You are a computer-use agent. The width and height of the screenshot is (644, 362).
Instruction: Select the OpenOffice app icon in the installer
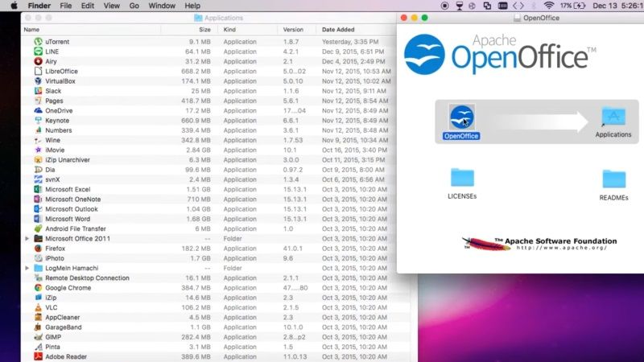[x=461, y=117]
